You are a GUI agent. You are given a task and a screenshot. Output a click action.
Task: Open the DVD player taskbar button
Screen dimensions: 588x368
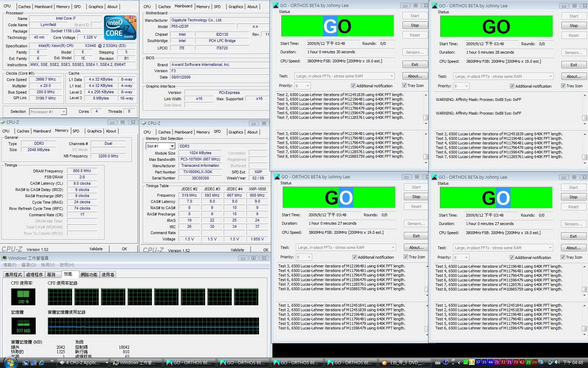pyautogui.click(x=404, y=363)
